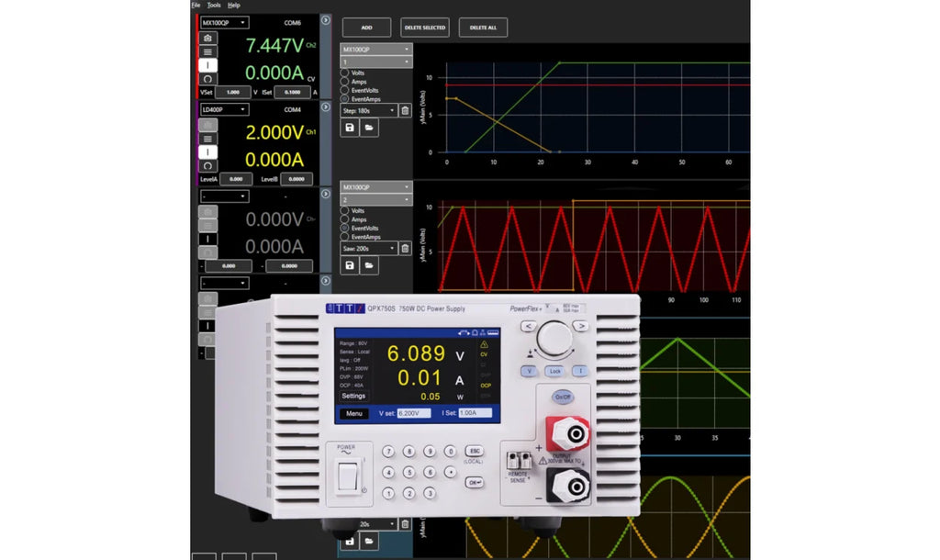Click the trash icon beside Saw: 200s
This screenshot has height=560, width=940.
tap(405, 248)
